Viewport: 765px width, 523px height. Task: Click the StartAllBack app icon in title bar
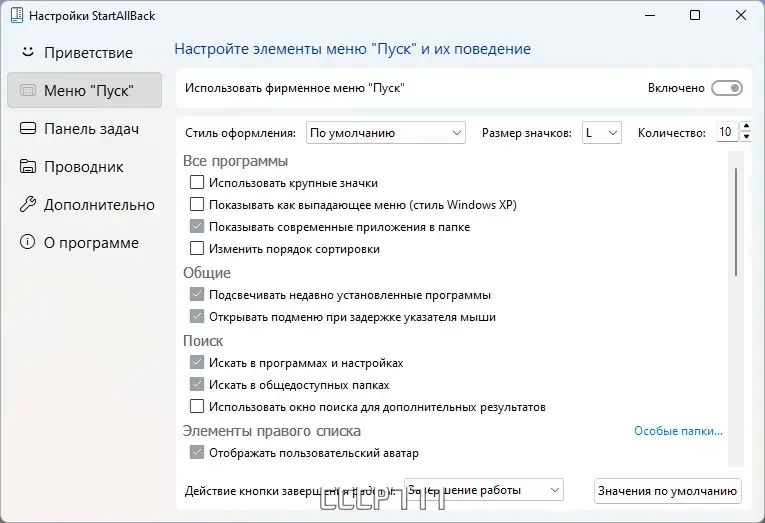17,15
